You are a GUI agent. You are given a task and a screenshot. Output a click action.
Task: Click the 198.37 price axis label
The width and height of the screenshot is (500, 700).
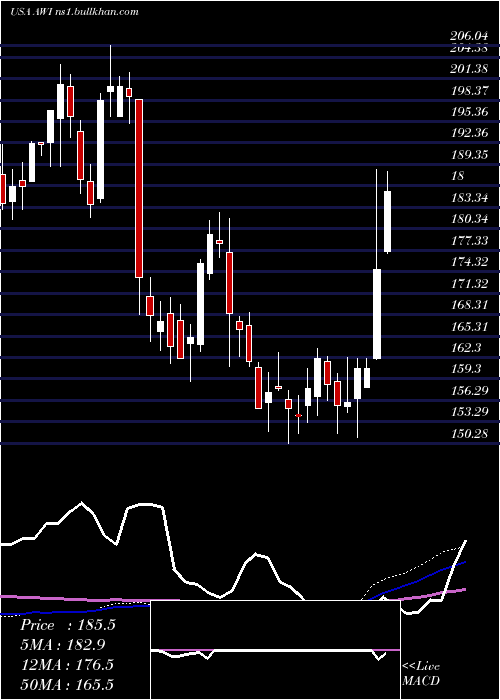(469, 91)
